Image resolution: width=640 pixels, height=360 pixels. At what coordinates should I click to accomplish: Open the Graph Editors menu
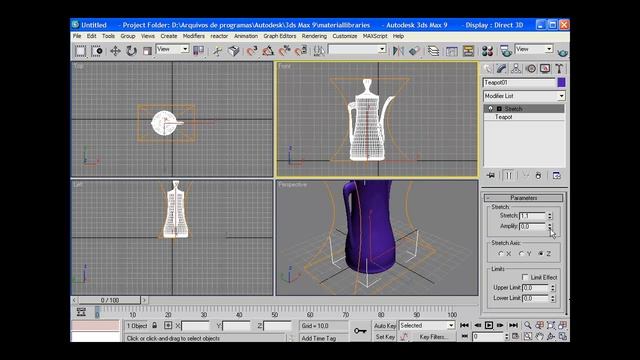[x=280, y=36]
